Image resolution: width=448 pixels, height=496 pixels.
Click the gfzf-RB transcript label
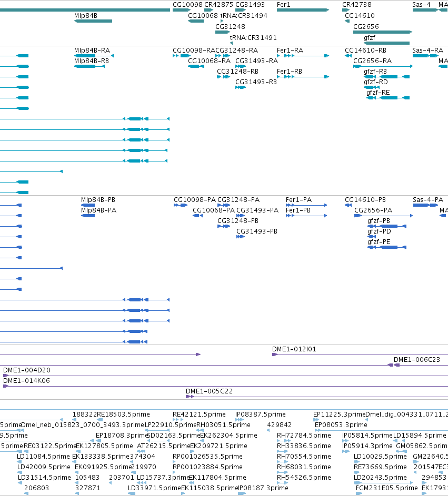click(375, 72)
